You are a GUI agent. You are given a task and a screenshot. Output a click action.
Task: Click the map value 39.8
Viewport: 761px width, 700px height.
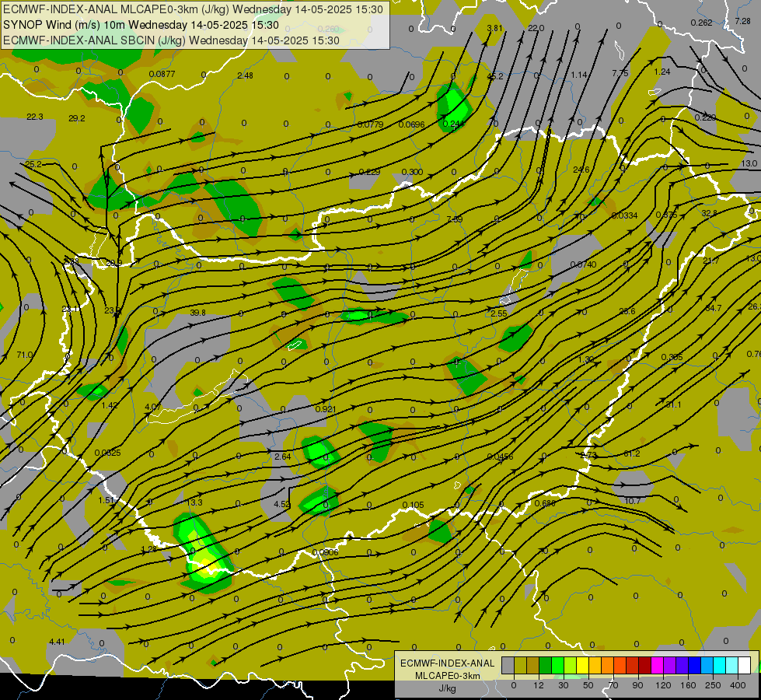197,313
